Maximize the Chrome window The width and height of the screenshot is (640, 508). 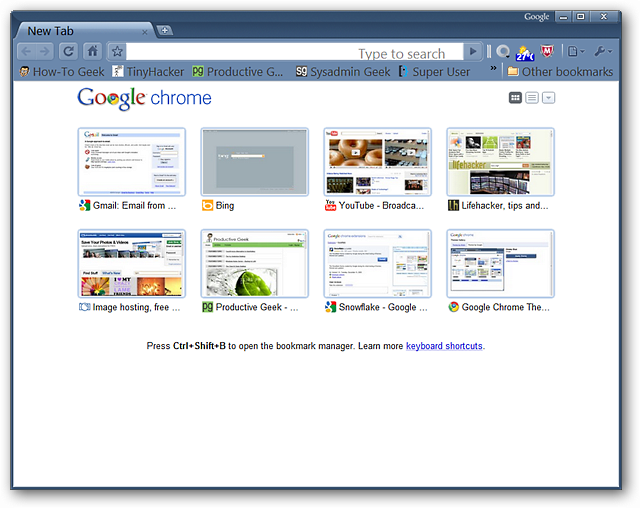pos(580,17)
